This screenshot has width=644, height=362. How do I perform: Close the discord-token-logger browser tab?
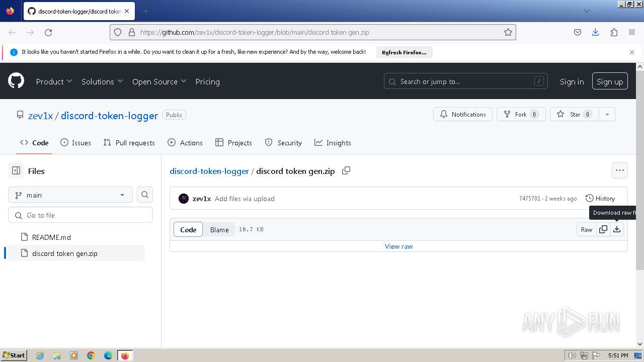point(127,11)
